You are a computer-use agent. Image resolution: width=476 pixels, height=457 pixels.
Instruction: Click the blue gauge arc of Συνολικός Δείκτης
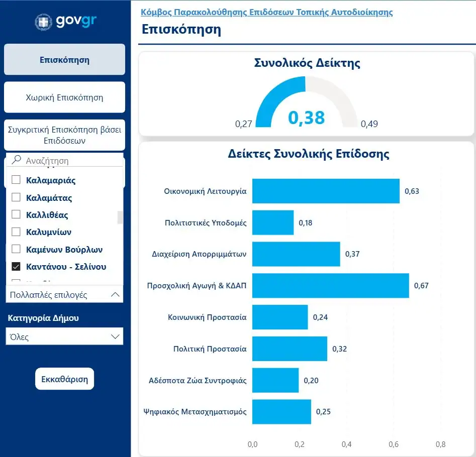pyautogui.click(x=274, y=95)
